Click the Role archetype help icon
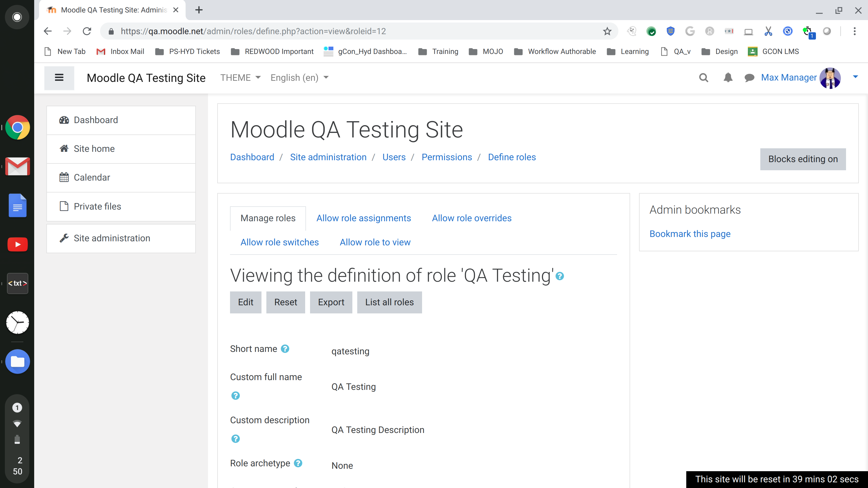 click(x=298, y=463)
